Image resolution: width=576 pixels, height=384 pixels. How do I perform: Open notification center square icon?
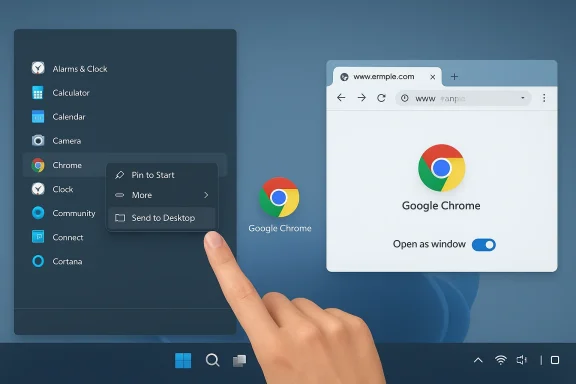555,360
